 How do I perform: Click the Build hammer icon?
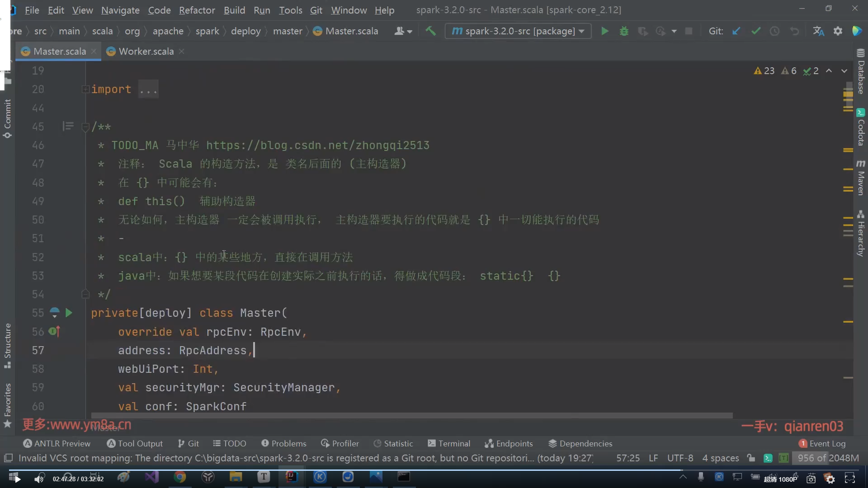coord(431,31)
